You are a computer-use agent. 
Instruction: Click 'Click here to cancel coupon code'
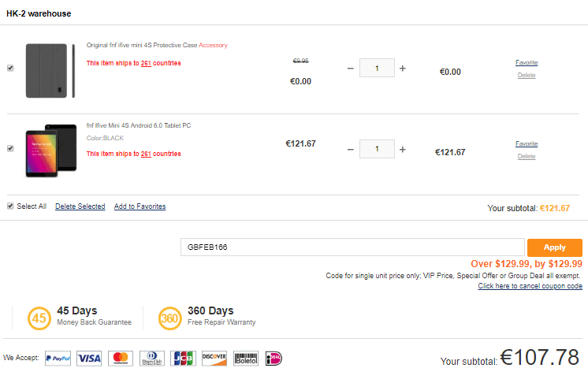(530, 286)
